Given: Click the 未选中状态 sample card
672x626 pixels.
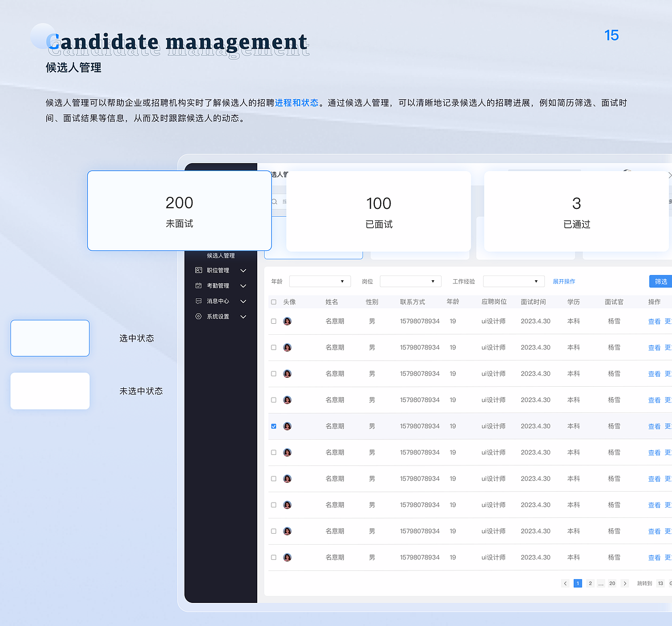Looking at the screenshot, I should 50,391.
